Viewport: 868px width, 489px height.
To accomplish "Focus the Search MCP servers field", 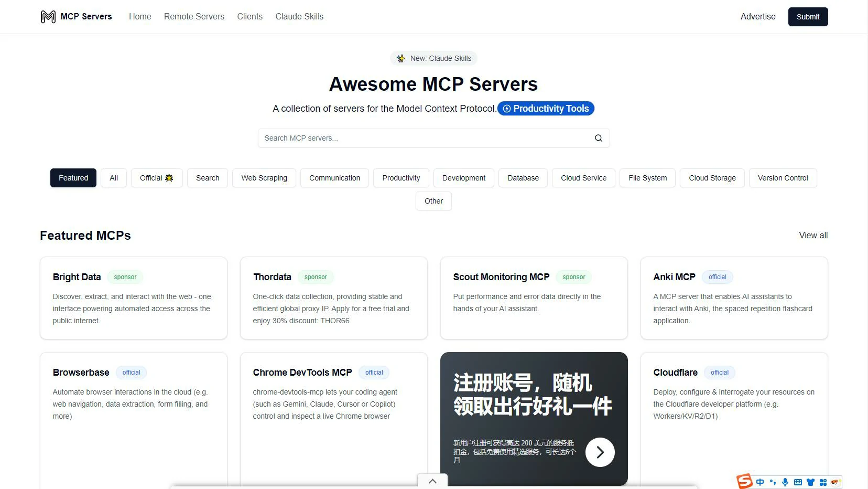I will click(x=425, y=138).
